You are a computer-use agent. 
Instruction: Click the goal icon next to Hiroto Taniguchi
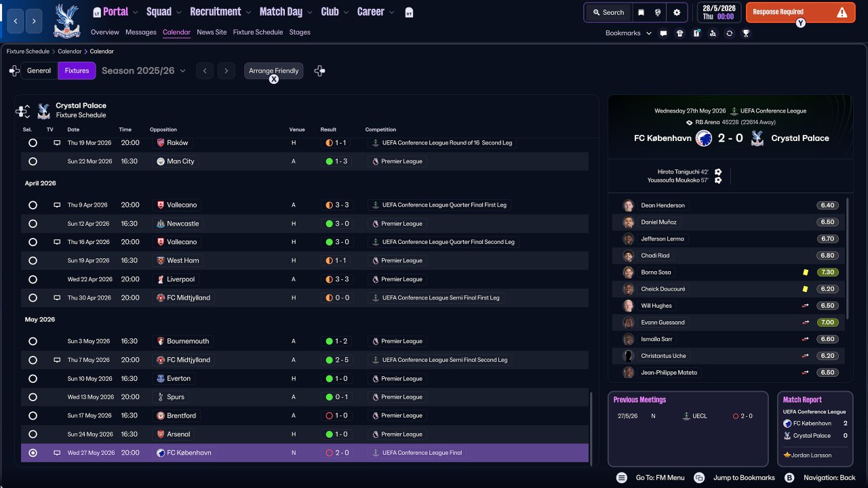(718, 172)
